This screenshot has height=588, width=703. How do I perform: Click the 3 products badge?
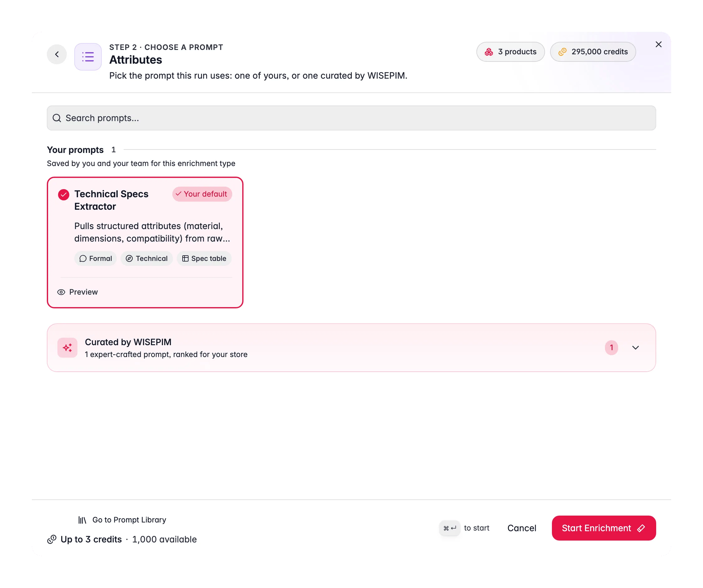[510, 52]
